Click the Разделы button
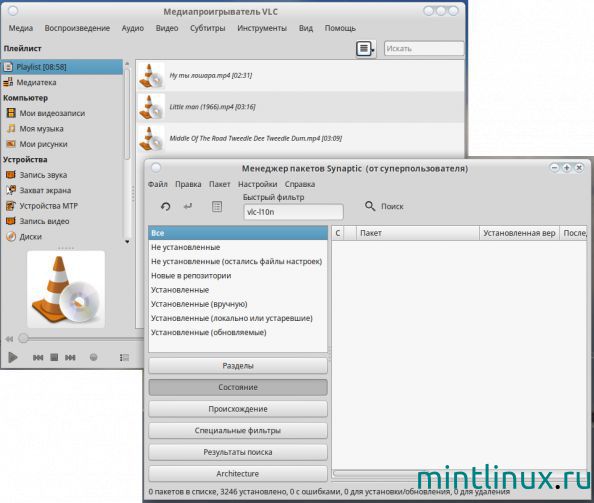 pos(238,366)
